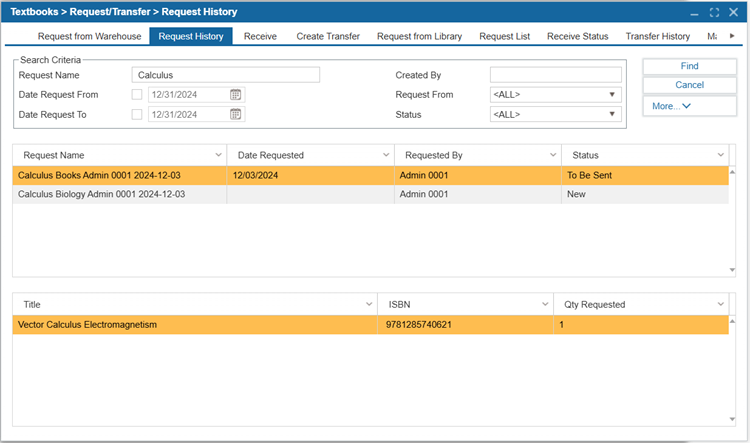Viewport: 750px width, 443px height.
Task: Switch to the Receive tab
Action: [260, 36]
